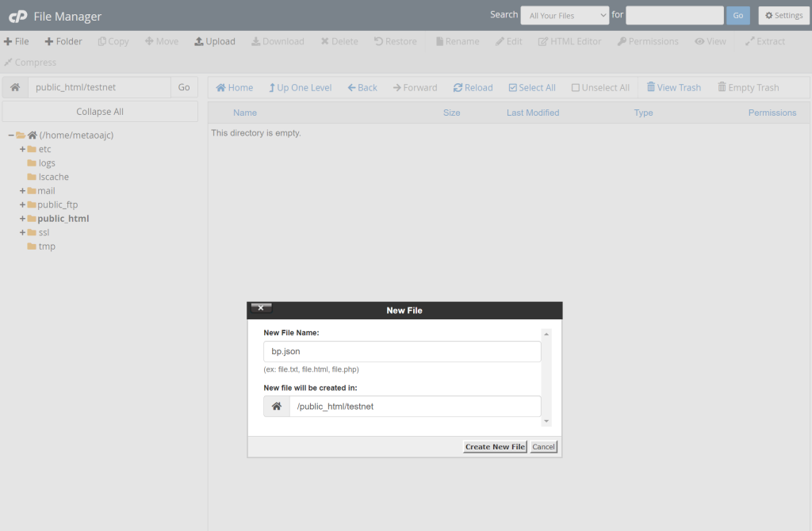
Task: Click dialog scrollbar down arrow
Action: coord(546,422)
